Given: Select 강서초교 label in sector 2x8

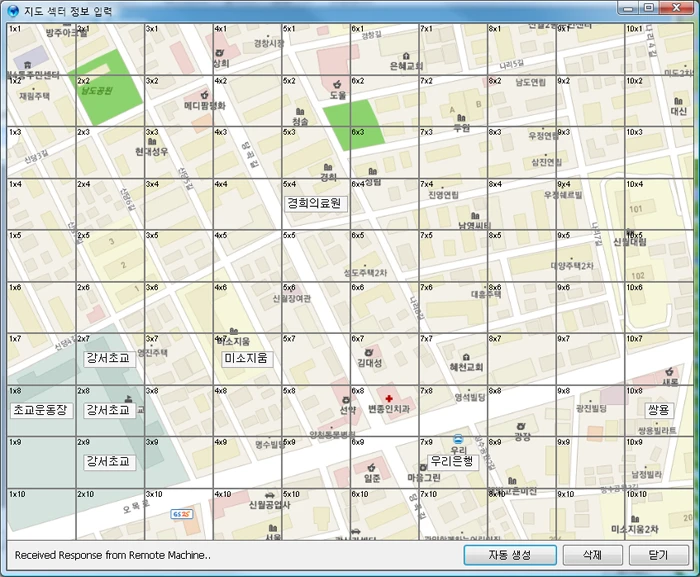Looking at the screenshot, I should 108,410.
